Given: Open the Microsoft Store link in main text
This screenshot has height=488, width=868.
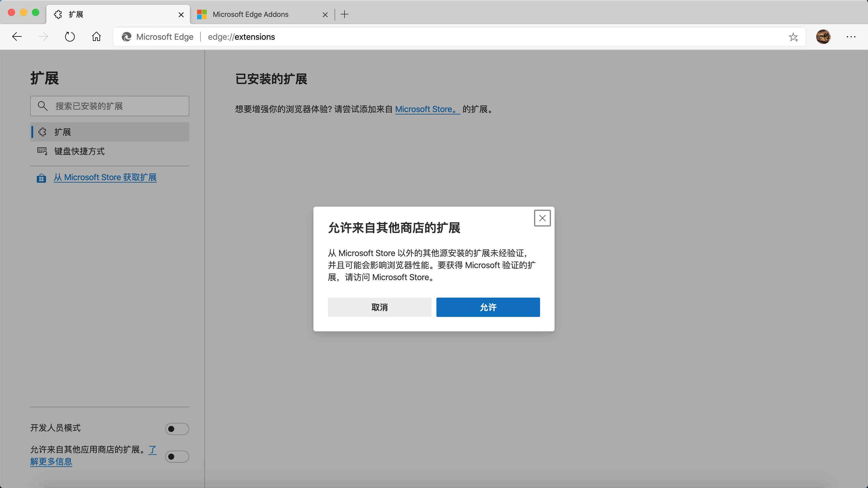Looking at the screenshot, I should click(x=427, y=109).
